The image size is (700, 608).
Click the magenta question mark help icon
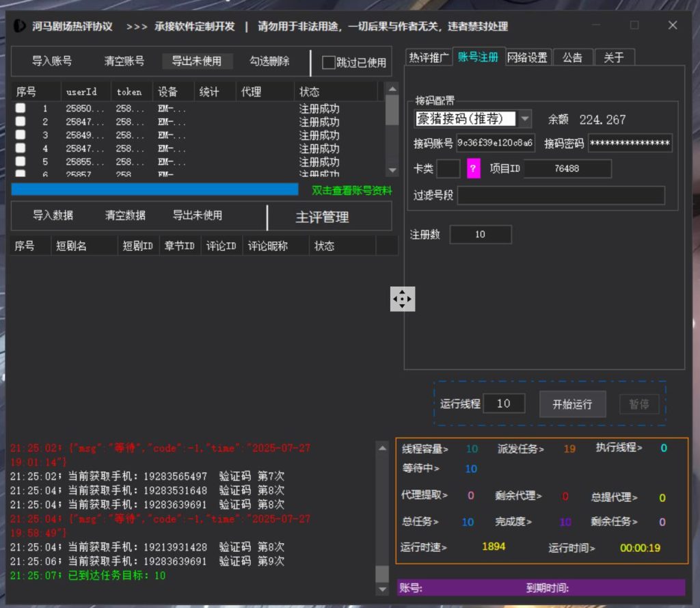pos(474,168)
